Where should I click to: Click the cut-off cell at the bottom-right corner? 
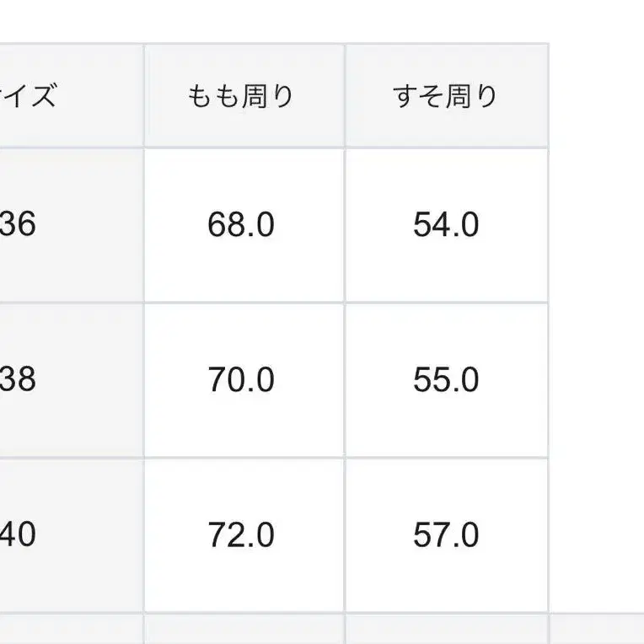(x=597, y=631)
